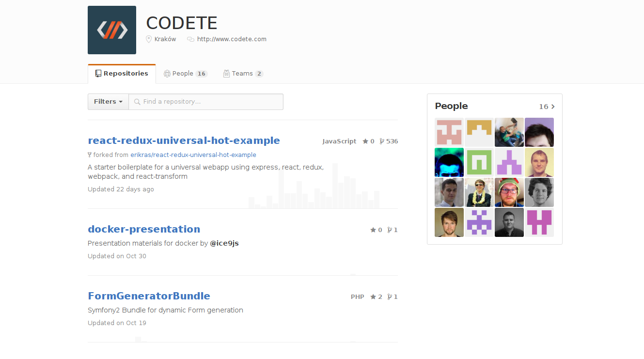Open the http://www.codete.com link
Screen dimensions: 644x359
[232, 39]
